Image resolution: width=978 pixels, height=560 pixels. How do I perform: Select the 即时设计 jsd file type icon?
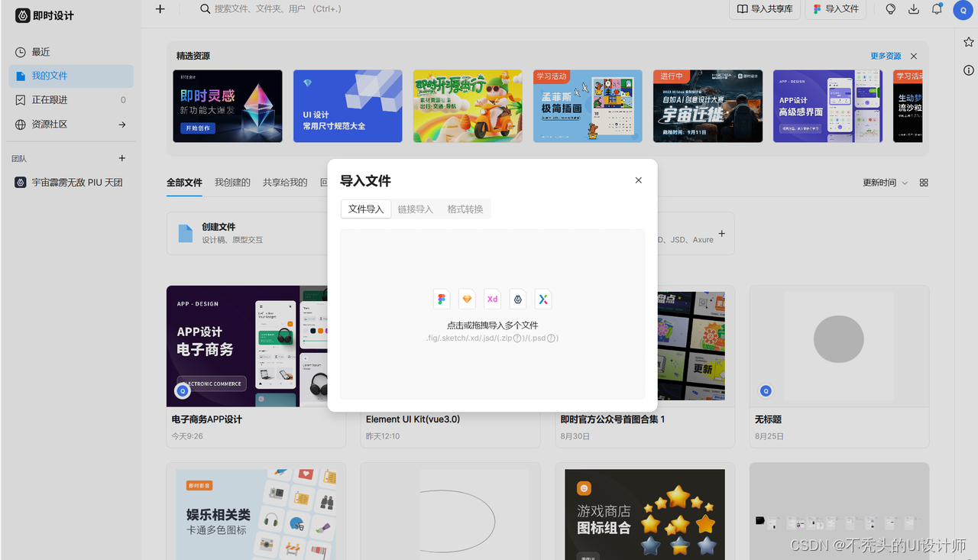(x=518, y=299)
